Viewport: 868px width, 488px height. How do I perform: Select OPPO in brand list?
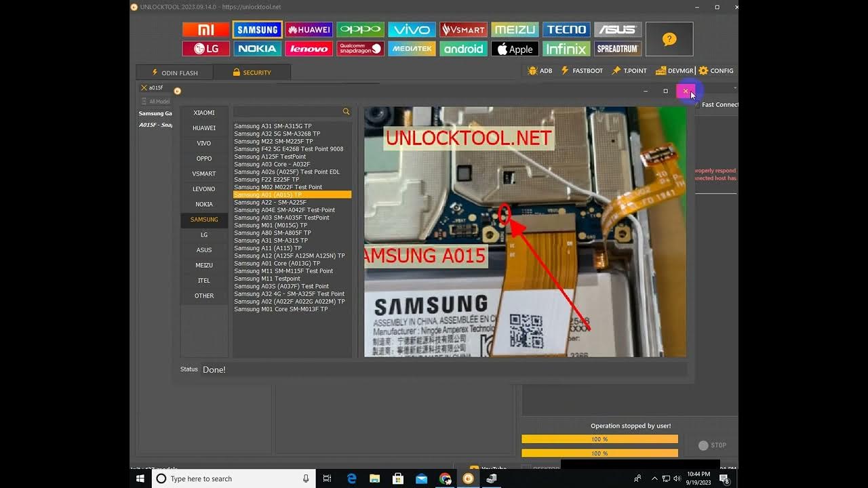(x=204, y=159)
